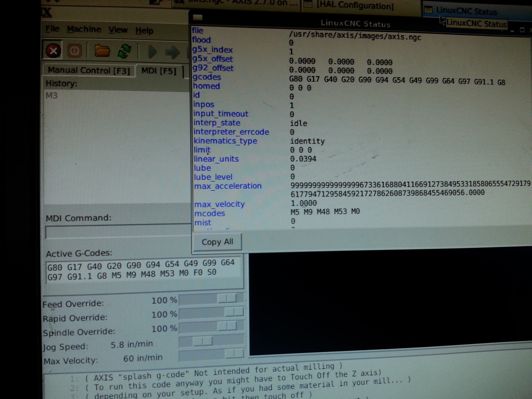Click the green reload file icon
The width and height of the screenshot is (532, 399).
(x=124, y=51)
